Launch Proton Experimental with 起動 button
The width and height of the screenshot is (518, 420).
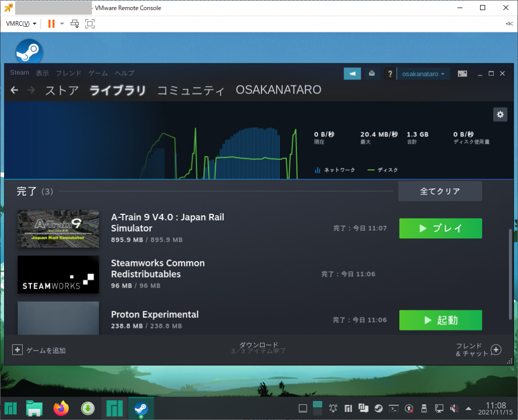tap(441, 320)
